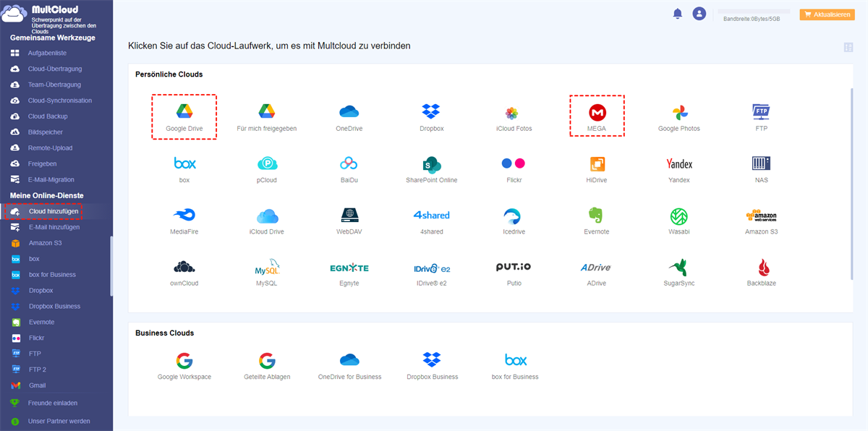Open the Amazon S3 sidebar account
The image size is (868, 431).
(x=45, y=243)
